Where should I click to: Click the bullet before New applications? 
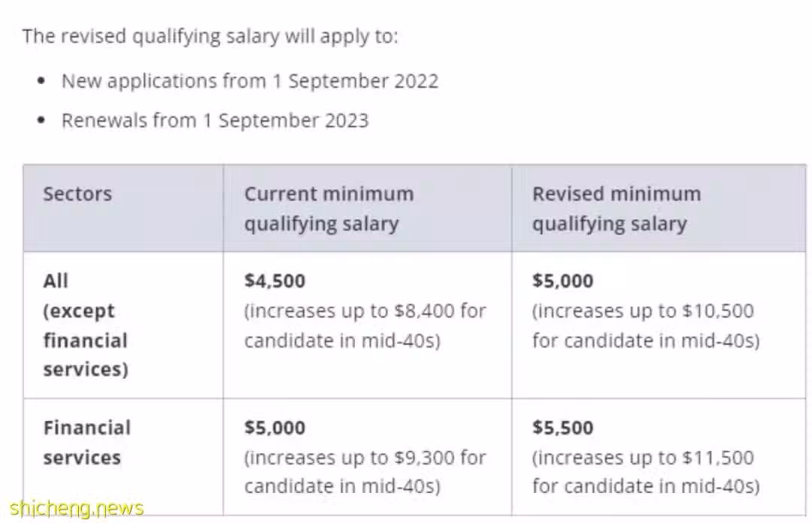tap(41, 81)
